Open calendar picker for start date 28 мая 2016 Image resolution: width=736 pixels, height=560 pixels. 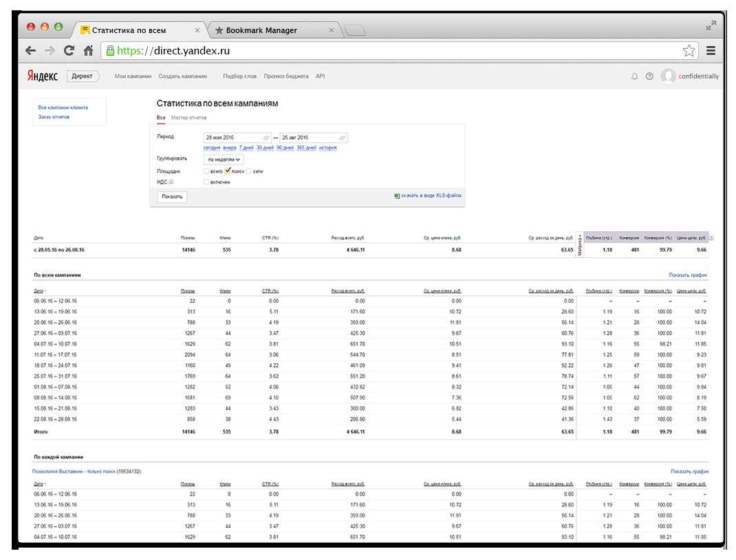266,138
